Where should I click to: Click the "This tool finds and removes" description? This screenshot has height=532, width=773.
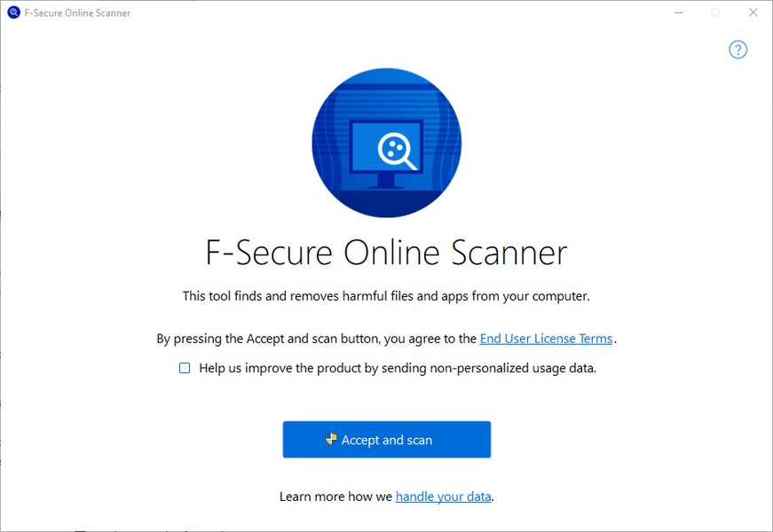pyautogui.click(x=386, y=296)
